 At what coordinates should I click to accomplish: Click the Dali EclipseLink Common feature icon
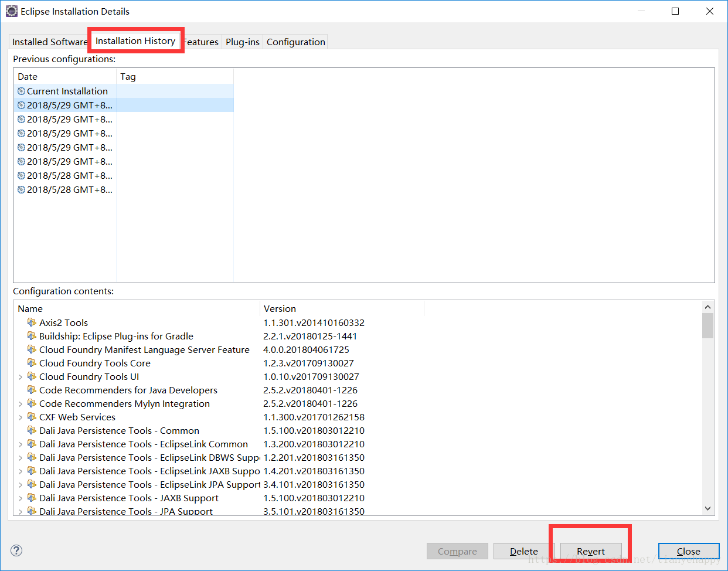point(32,444)
